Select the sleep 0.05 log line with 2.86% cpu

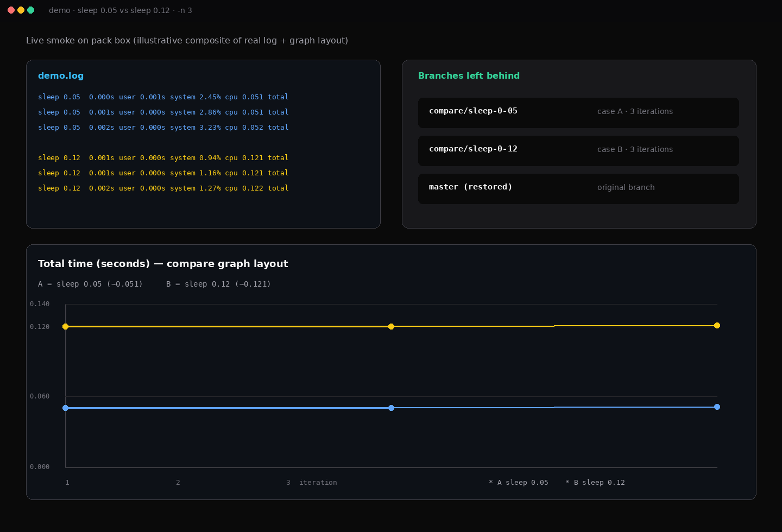(163, 112)
